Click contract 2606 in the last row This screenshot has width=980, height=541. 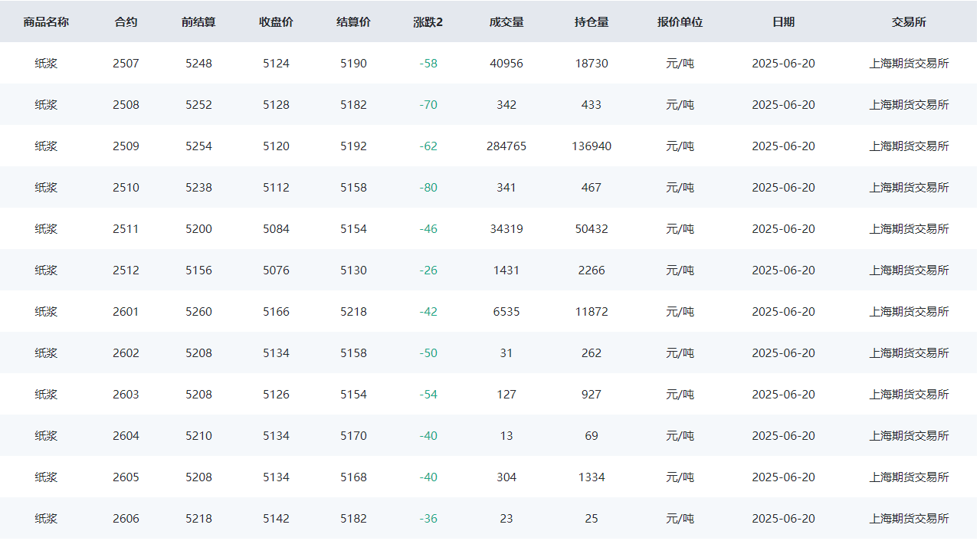point(126,519)
